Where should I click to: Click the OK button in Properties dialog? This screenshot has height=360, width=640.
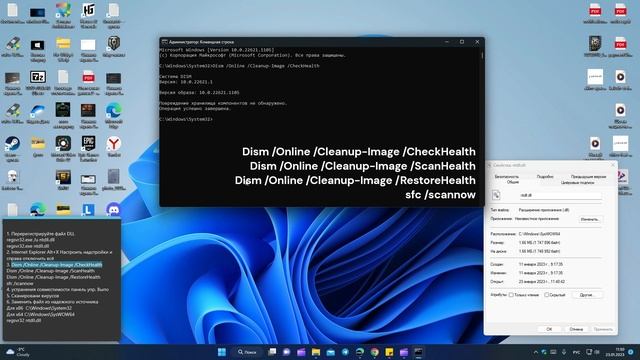(x=549, y=329)
